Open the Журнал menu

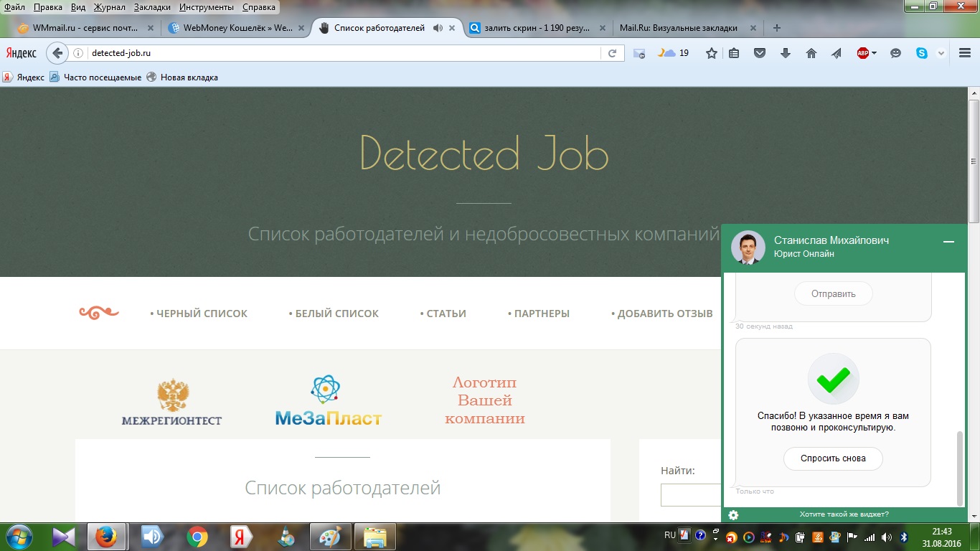tap(109, 7)
